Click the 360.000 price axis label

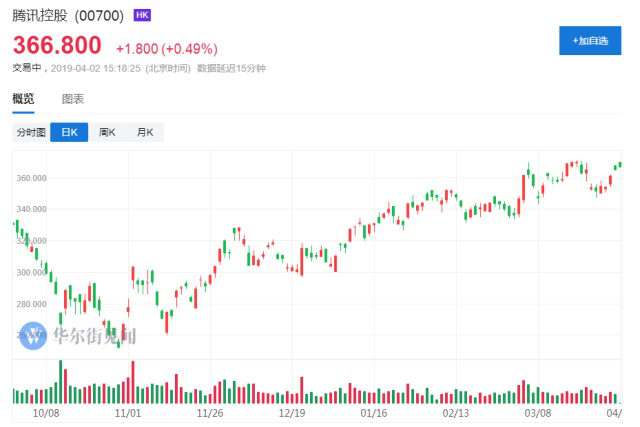click(x=31, y=178)
